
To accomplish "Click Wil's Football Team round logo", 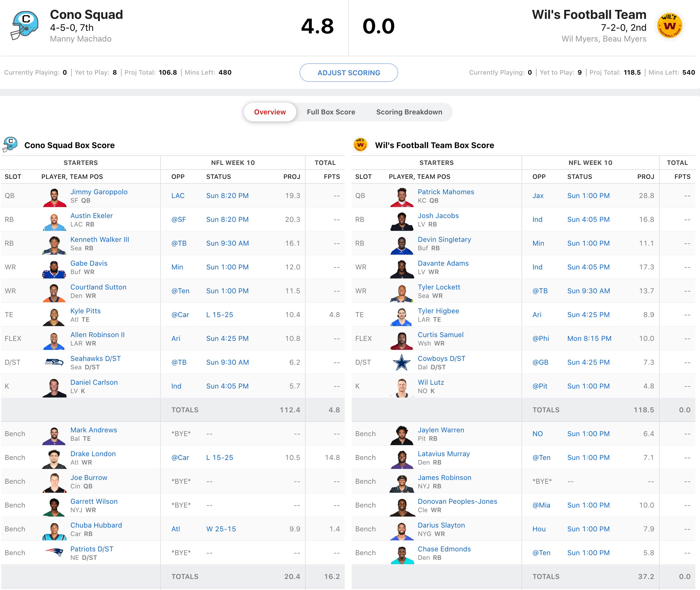I will coord(669,26).
